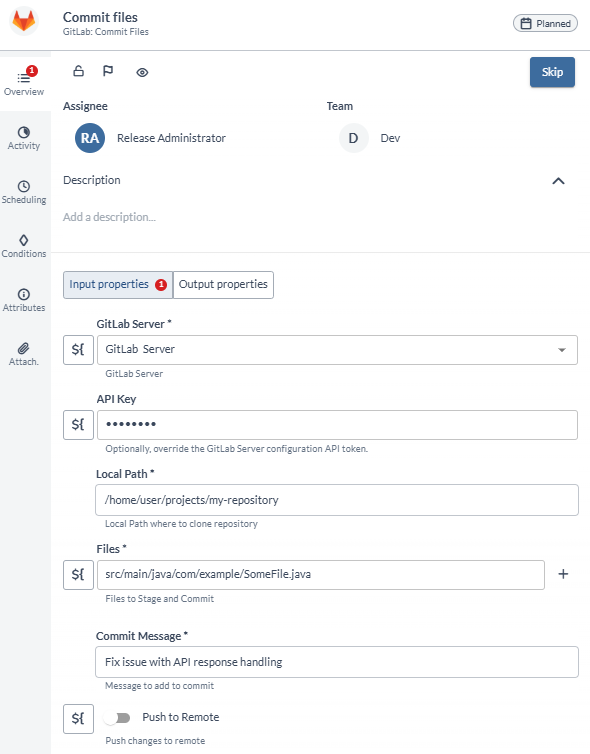Click the Release Administrator assignee name

171,138
